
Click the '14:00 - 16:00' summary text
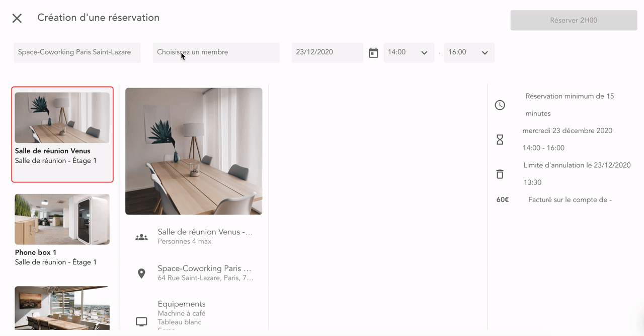543,148
